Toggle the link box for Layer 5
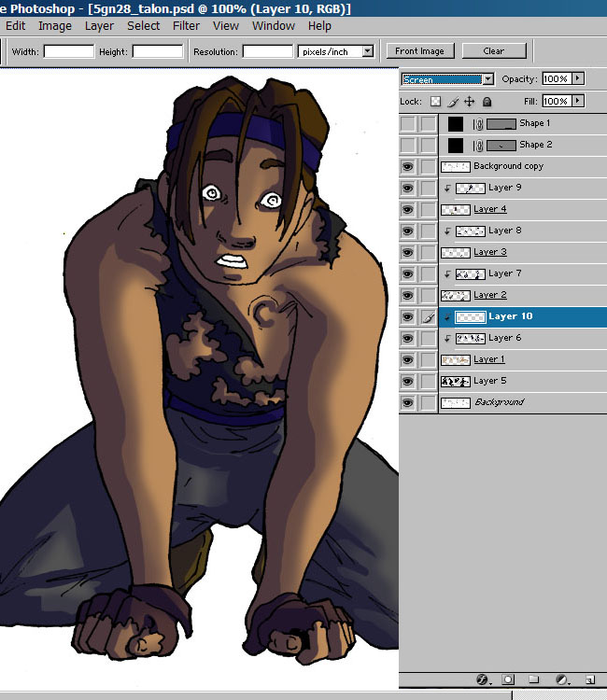 tap(429, 381)
